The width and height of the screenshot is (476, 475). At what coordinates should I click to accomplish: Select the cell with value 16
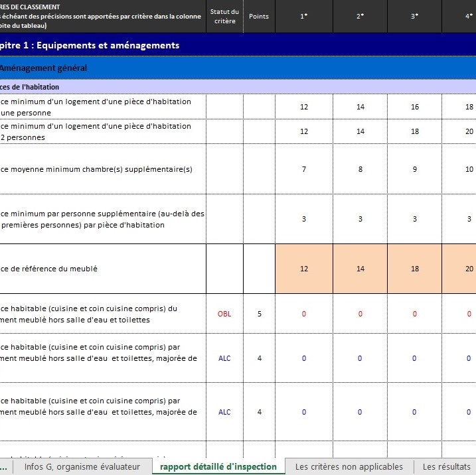click(x=415, y=107)
